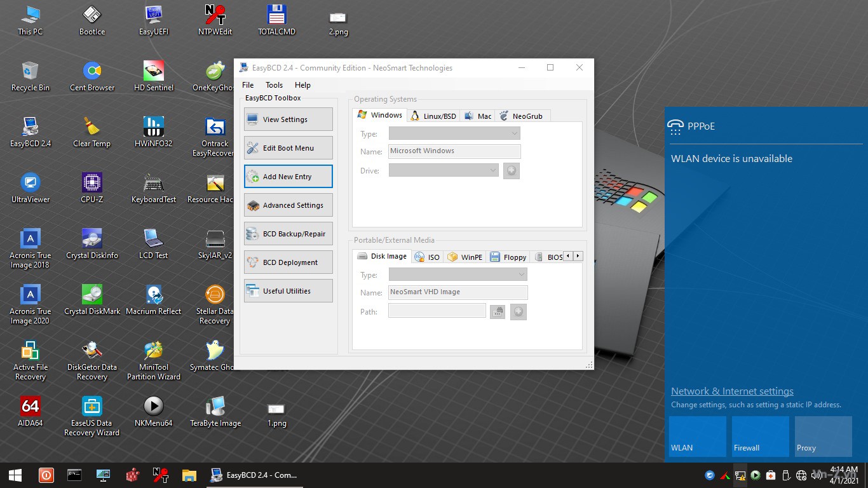
Task: Click BCD Deployment button
Action: coord(288,262)
